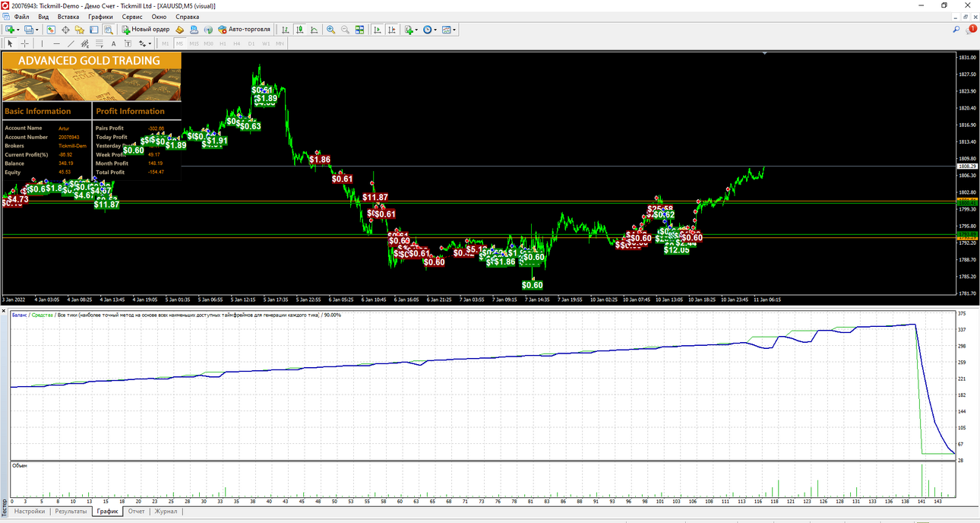The image size is (980, 523).
Task: Select the horizontal line tool
Action: coord(56,43)
